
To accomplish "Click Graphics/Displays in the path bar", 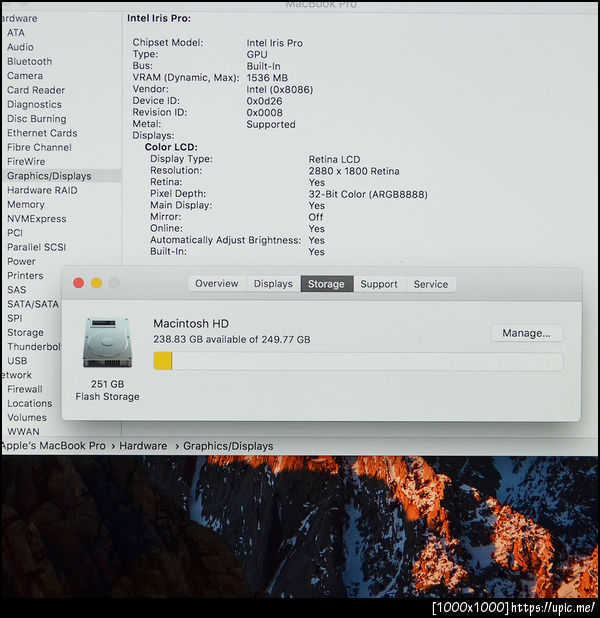I will tap(228, 446).
